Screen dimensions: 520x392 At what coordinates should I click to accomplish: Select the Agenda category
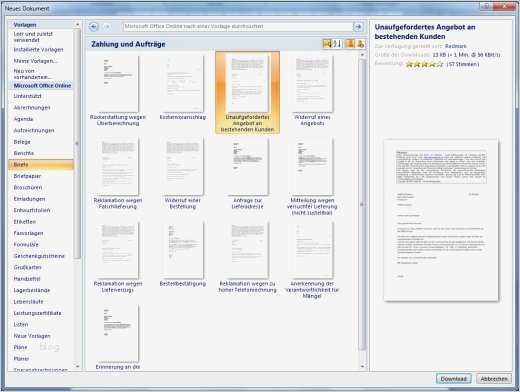[x=23, y=119]
